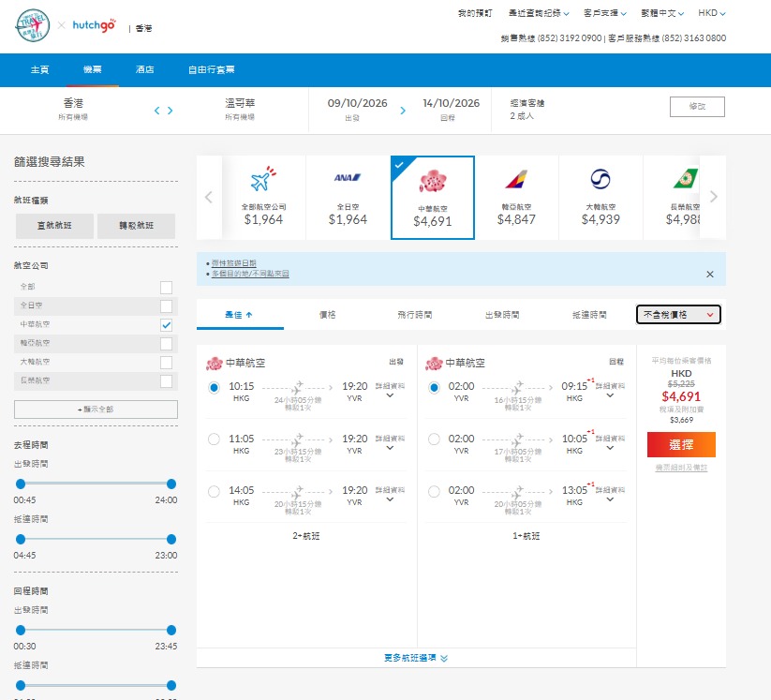Screen dimensions: 771x700
Task: Click the I'm In Travel round logo
Action: tap(33, 25)
